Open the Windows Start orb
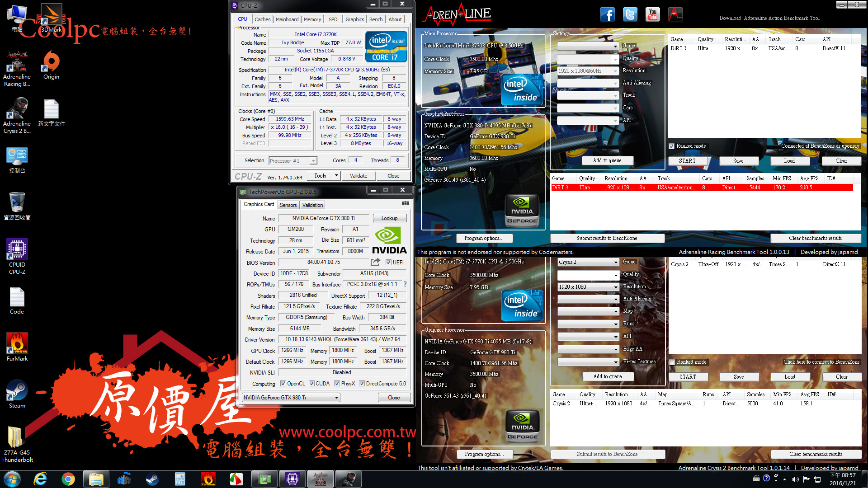The width and height of the screenshot is (868, 488). [x=12, y=479]
